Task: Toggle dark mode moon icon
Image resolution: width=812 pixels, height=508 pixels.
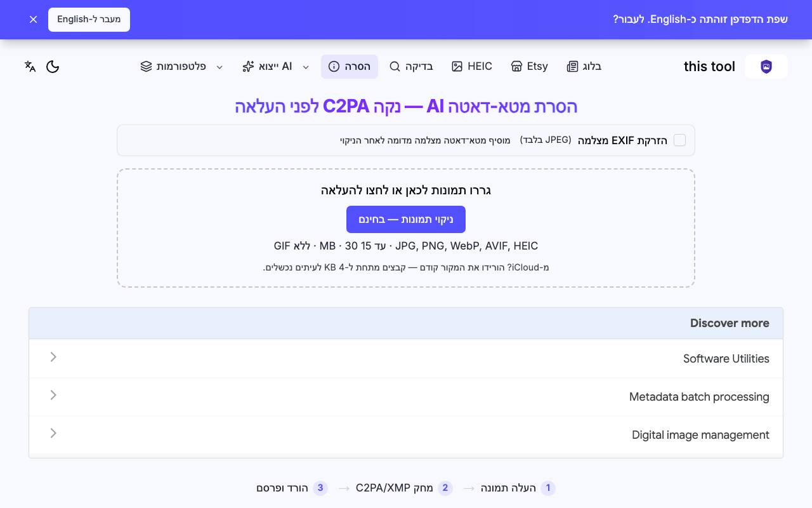Action: (53, 67)
